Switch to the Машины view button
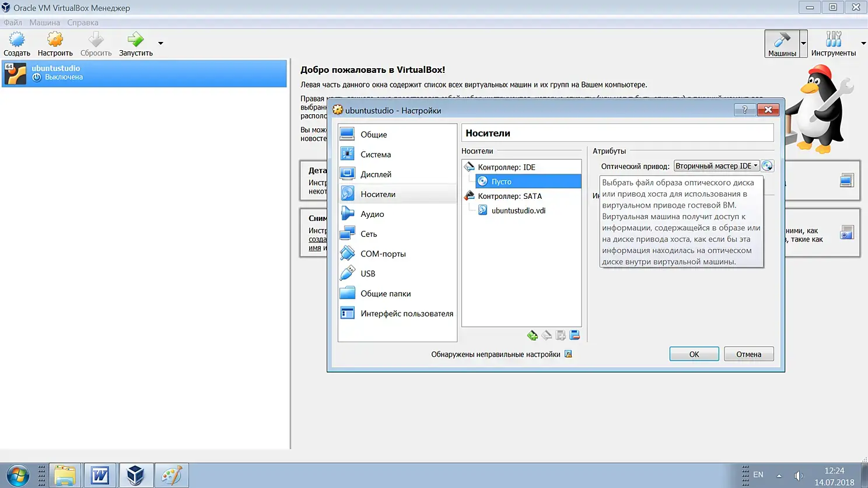Screen dimensions: 868x488 (x=782, y=44)
